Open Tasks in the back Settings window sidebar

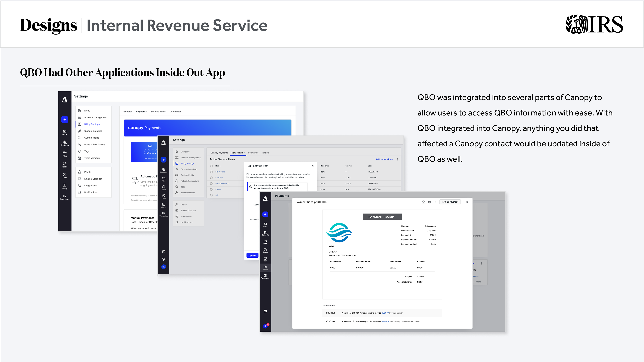tap(65, 165)
